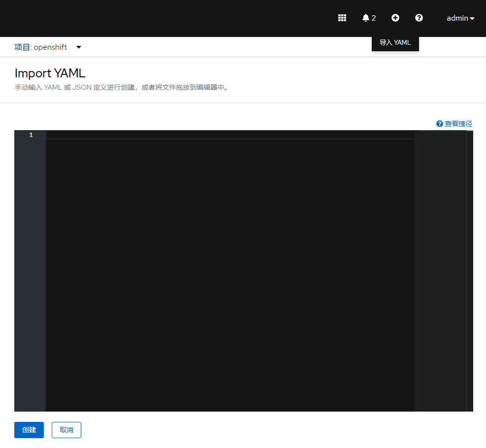Open the 项目: openshift project dropdown

click(x=48, y=47)
